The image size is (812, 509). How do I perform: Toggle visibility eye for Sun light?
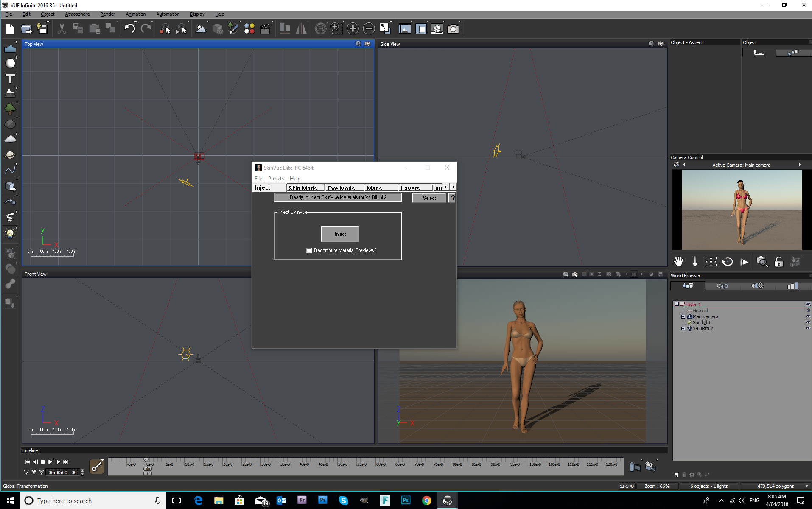(x=808, y=322)
